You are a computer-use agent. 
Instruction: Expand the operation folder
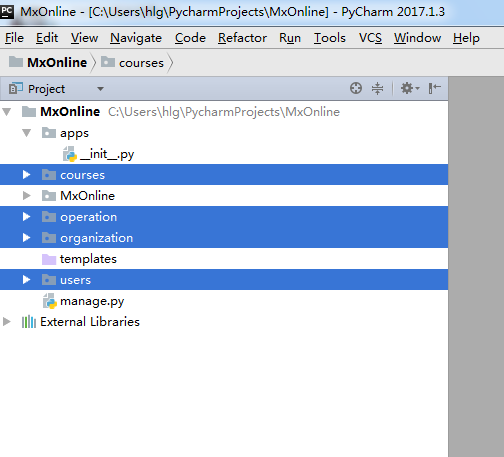point(26,217)
